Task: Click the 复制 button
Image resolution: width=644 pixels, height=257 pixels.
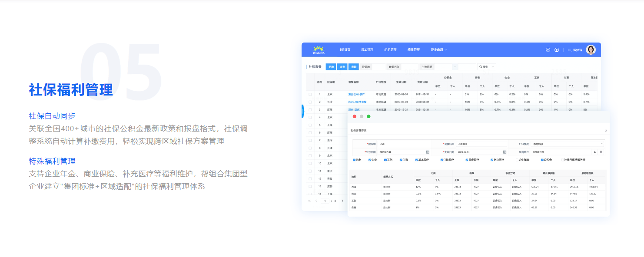Action: [342, 67]
